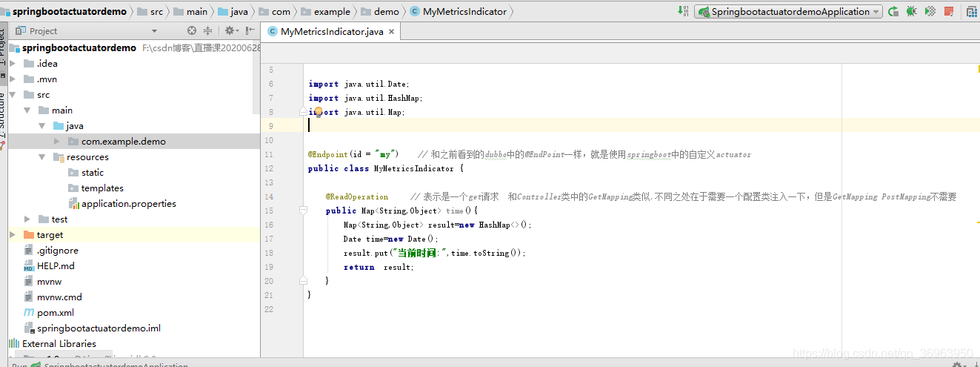
Task: Click the Maven pom.xml file icon
Action: point(29,313)
